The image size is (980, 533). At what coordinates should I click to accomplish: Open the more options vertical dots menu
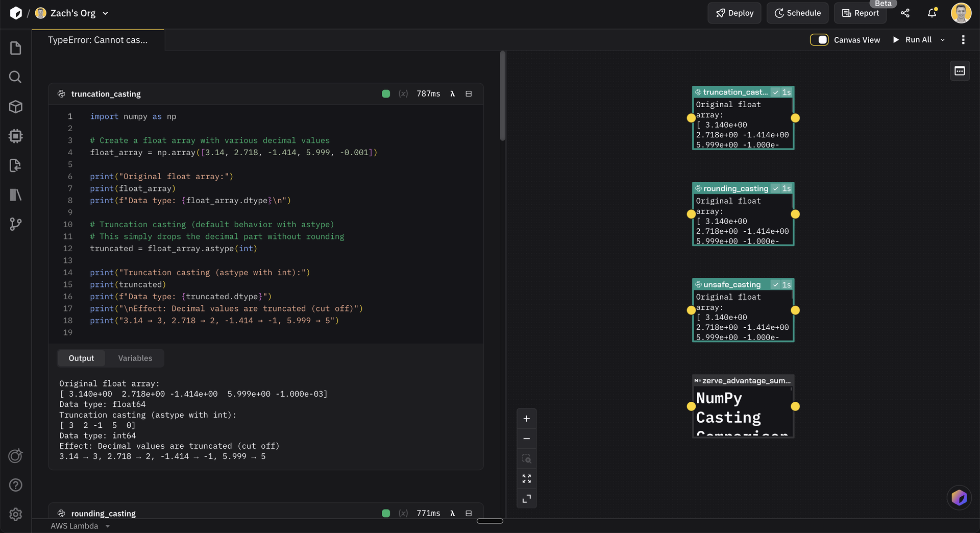(963, 40)
